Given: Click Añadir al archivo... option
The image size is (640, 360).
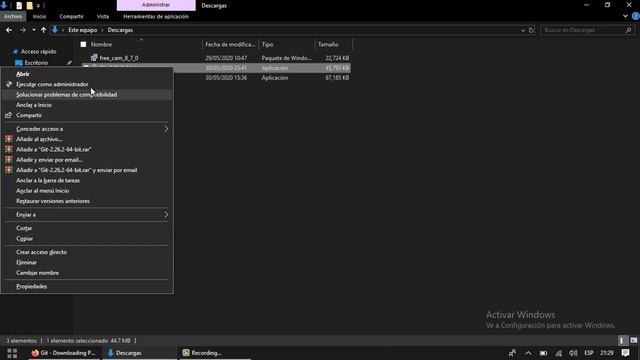Looking at the screenshot, I should (39, 139).
